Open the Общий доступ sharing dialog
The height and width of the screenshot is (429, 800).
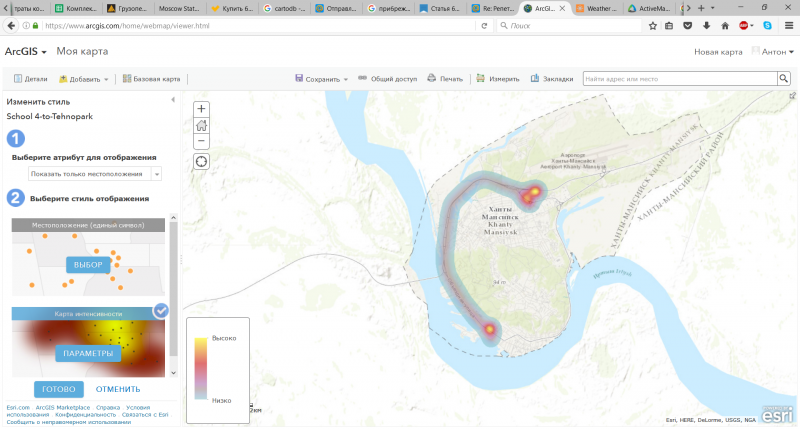(387, 78)
